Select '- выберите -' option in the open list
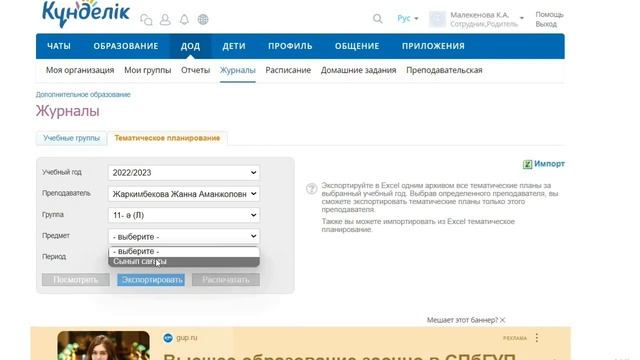 pyautogui.click(x=184, y=251)
